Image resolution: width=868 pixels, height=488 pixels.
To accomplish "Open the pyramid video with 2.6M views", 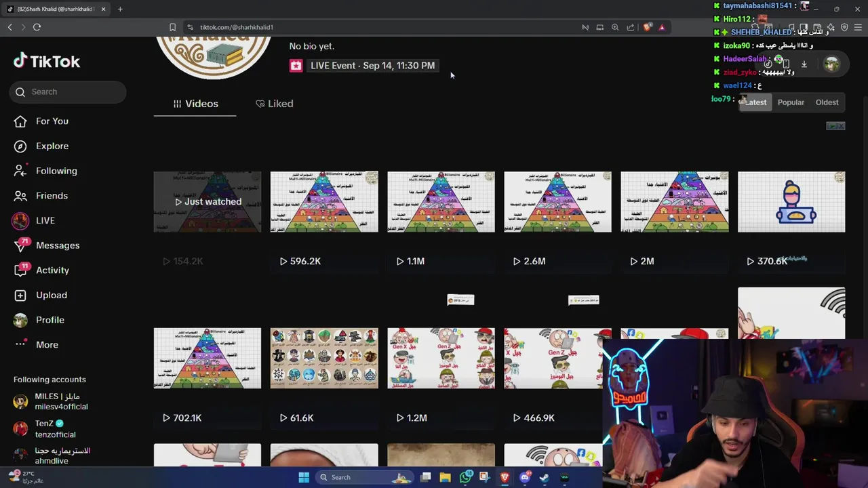I will click(557, 201).
